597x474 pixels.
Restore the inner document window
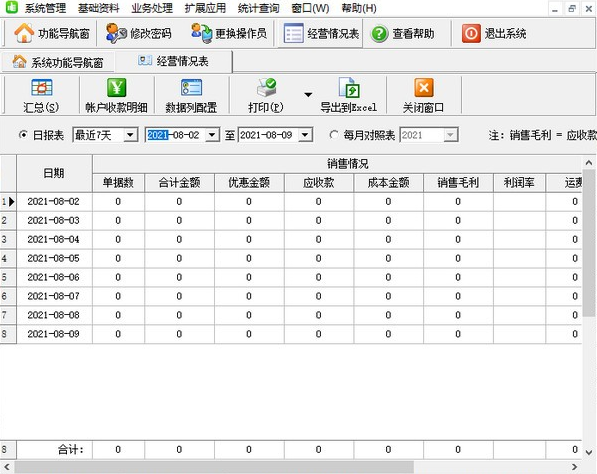pos(571,9)
